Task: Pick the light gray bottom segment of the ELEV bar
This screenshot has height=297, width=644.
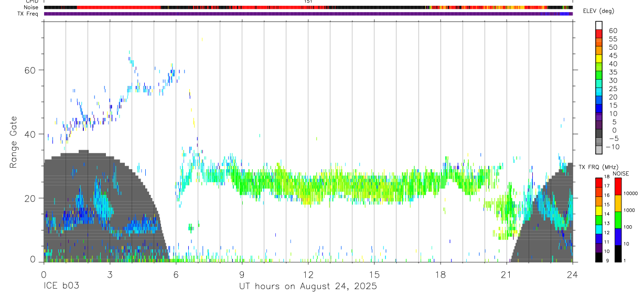Action: pyautogui.click(x=599, y=150)
